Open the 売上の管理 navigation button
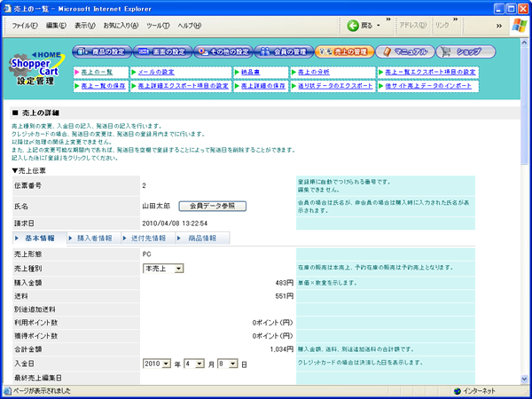This screenshot has height=399, width=532. (344, 51)
